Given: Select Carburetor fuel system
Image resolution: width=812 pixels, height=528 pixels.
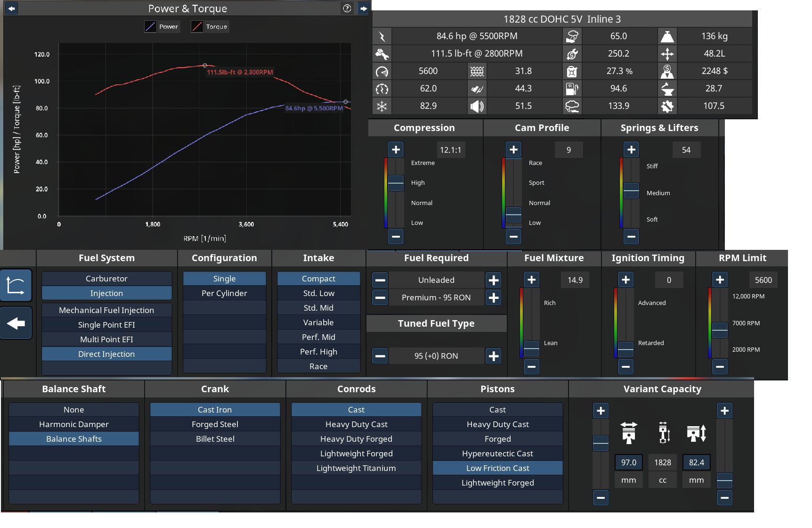Looking at the screenshot, I should 106,279.
